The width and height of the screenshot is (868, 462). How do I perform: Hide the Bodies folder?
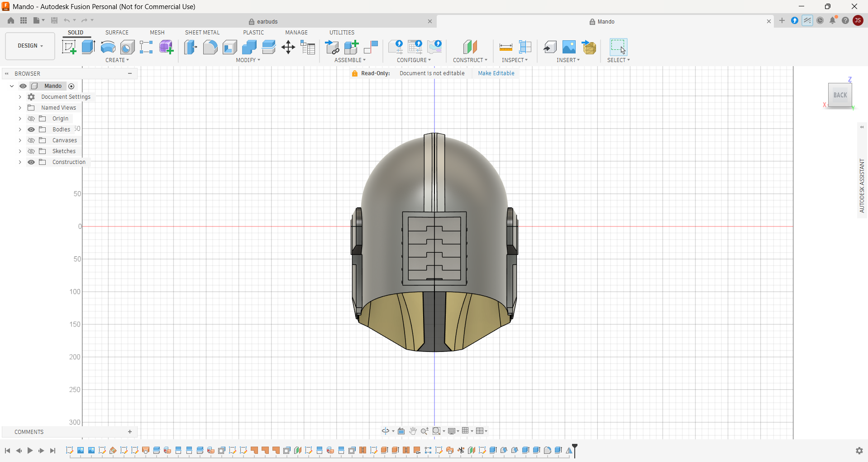pyautogui.click(x=31, y=130)
